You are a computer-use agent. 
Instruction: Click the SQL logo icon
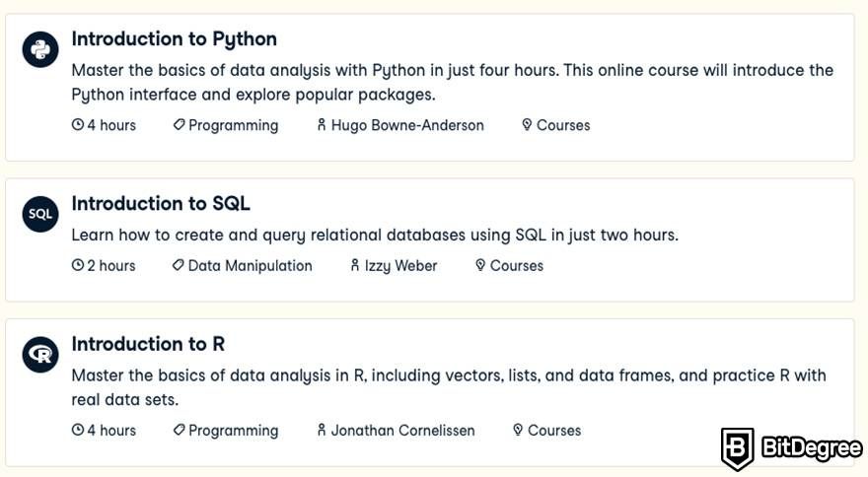coord(40,214)
